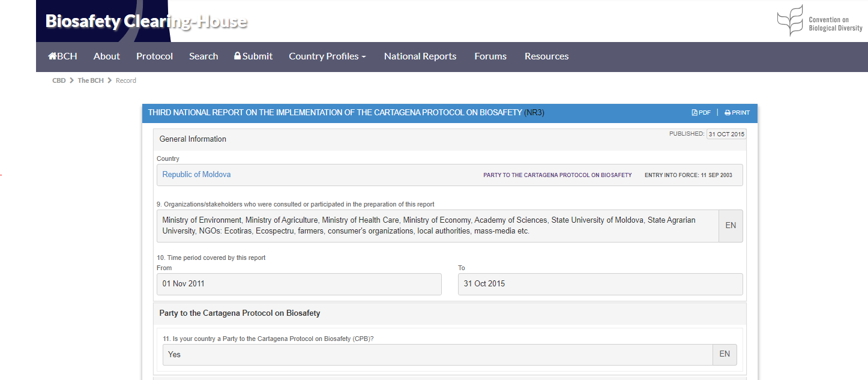Download the report as PDF
The width and height of the screenshot is (868, 380).
(x=701, y=113)
